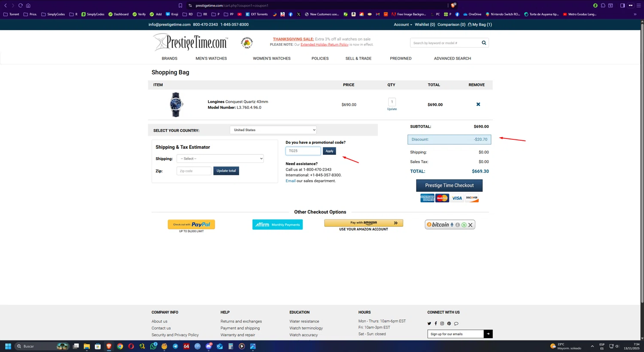Open Women's Watches navigation menu

pos(272,58)
